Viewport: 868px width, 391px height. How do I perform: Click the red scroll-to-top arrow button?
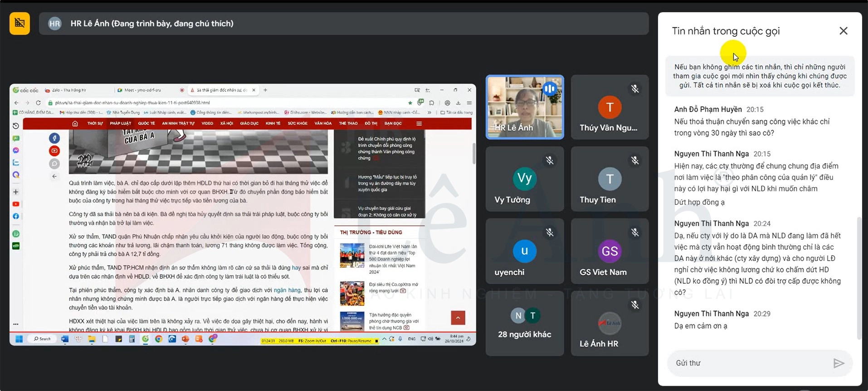point(458,318)
